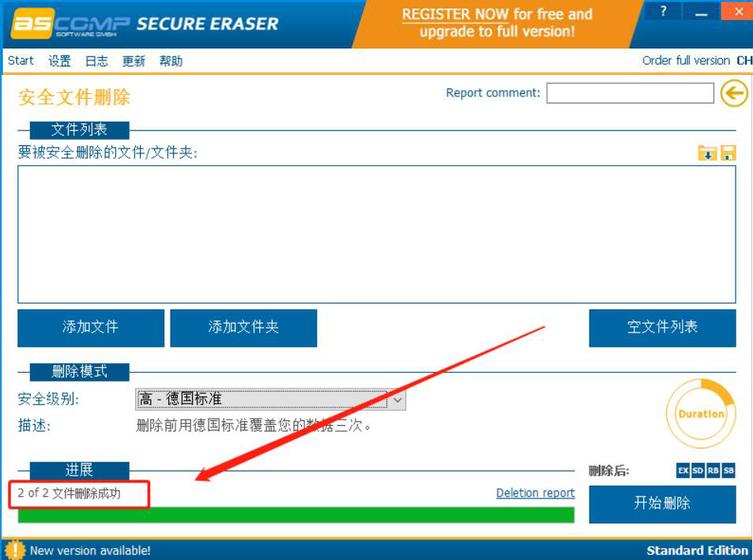Click the green progress bar
The image size is (753, 560).
296,515
